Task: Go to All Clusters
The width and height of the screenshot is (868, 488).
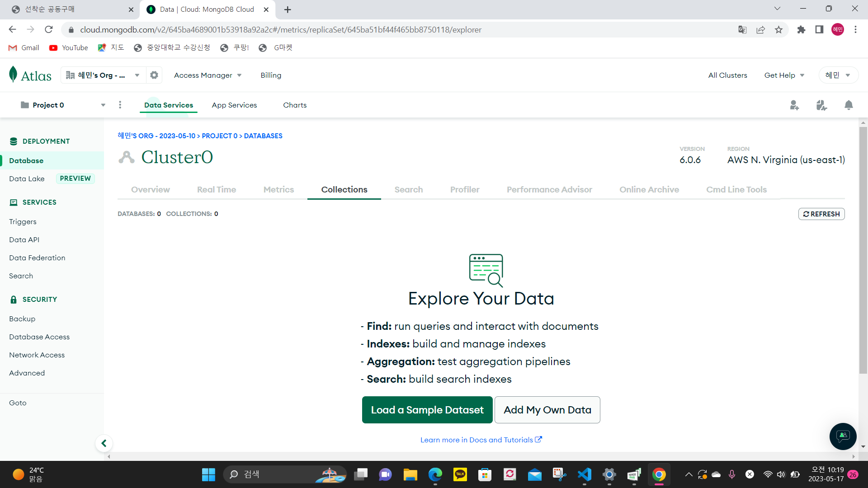Action: coord(727,75)
